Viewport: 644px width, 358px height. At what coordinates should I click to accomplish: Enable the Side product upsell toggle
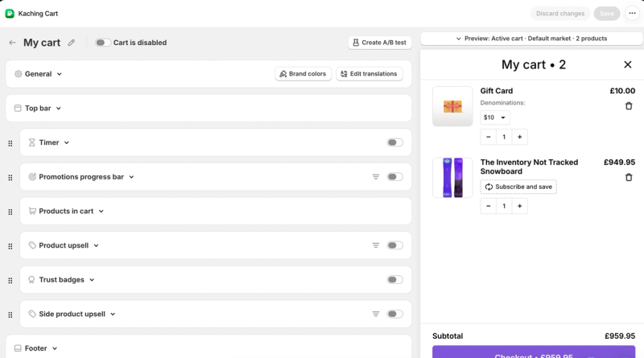[394, 314]
